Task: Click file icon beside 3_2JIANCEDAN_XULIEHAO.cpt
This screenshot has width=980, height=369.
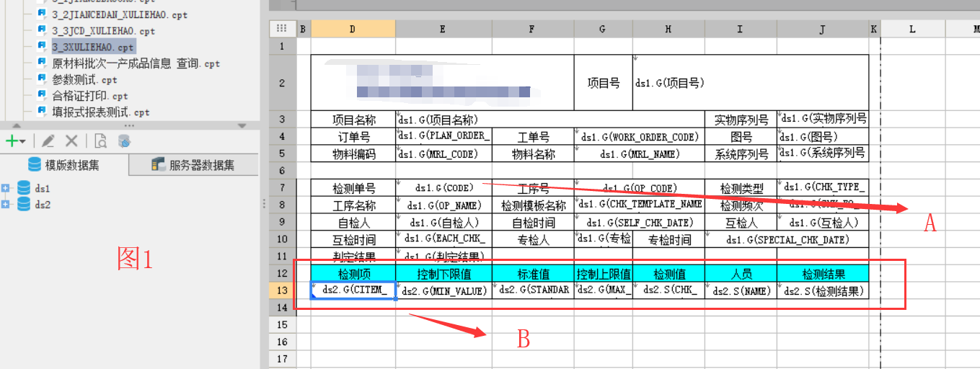Action: pos(42,14)
